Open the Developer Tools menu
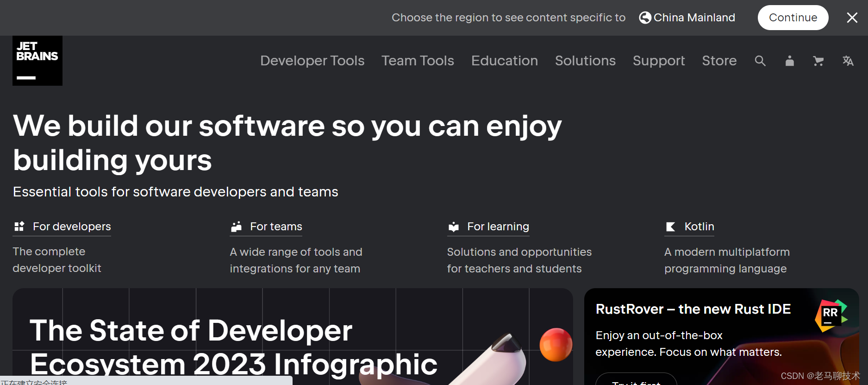Image resolution: width=868 pixels, height=385 pixels. [x=312, y=61]
